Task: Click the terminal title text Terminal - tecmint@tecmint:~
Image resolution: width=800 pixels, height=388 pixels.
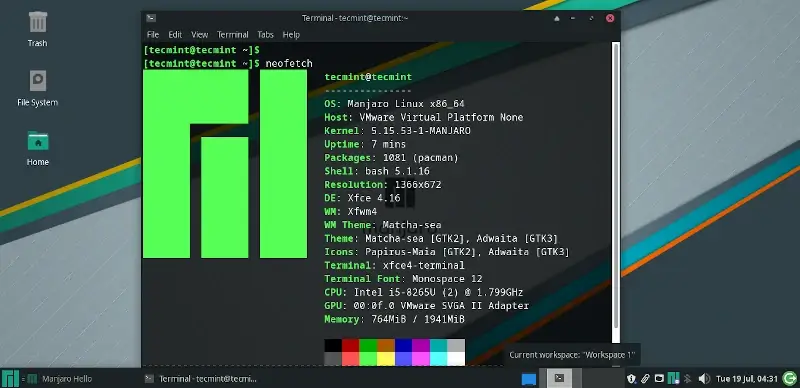Action: point(355,18)
